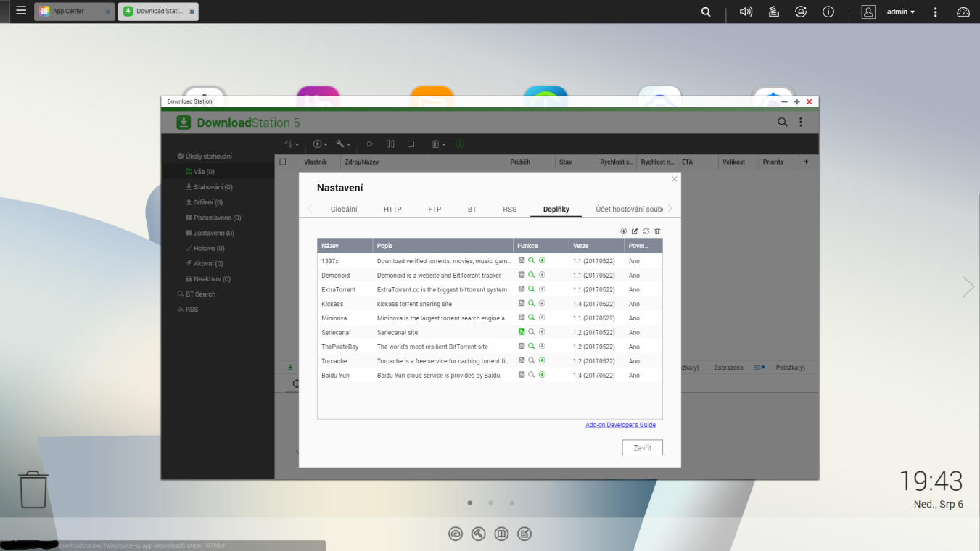Switch to the BT settings tab

tap(472, 210)
